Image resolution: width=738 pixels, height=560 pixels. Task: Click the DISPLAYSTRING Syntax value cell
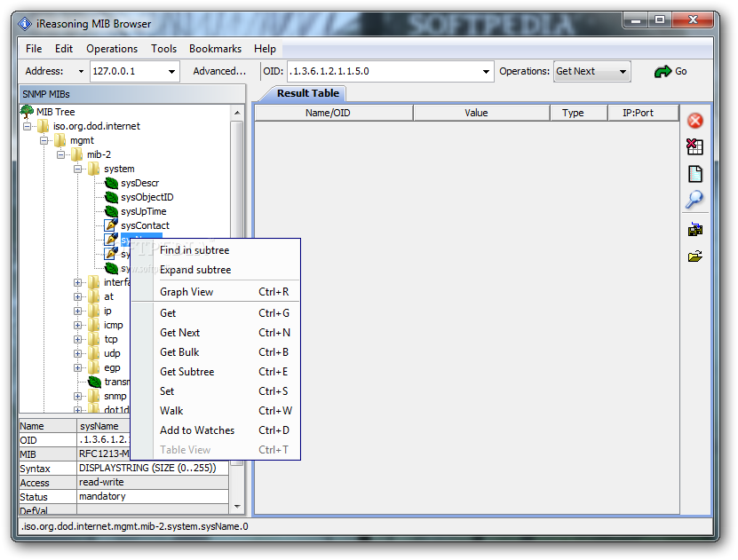pos(153,469)
